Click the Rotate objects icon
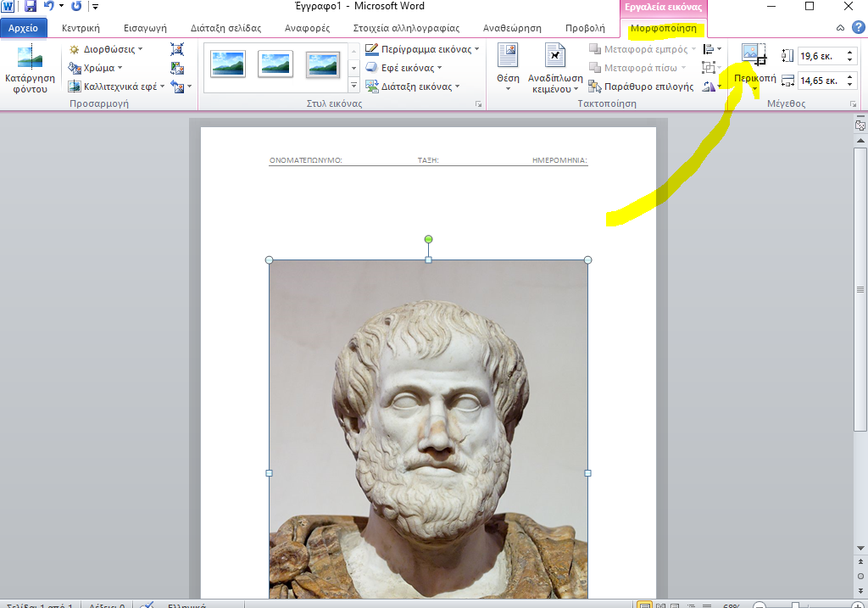The image size is (868, 608). [711, 86]
